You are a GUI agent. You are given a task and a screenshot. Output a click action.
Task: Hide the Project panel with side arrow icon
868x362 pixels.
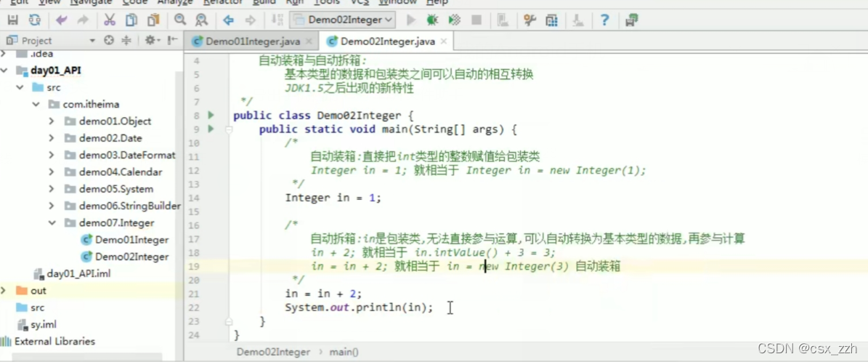tap(173, 41)
